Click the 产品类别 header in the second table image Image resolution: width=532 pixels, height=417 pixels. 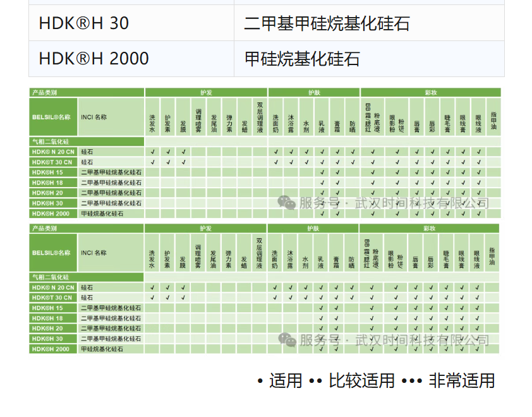coord(44,228)
